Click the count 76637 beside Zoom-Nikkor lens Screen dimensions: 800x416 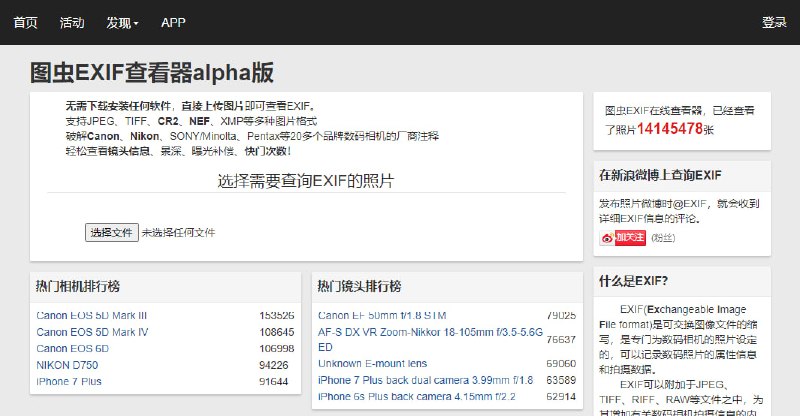point(561,339)
